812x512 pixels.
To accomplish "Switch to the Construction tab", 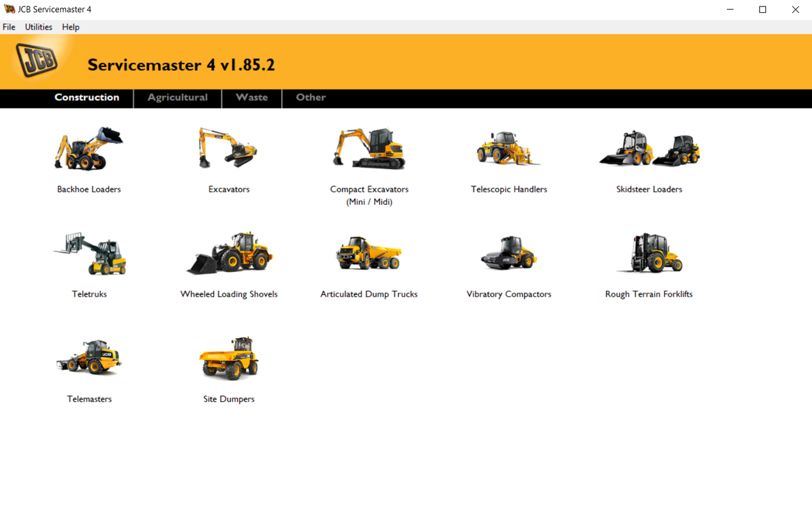I will 87,97.
